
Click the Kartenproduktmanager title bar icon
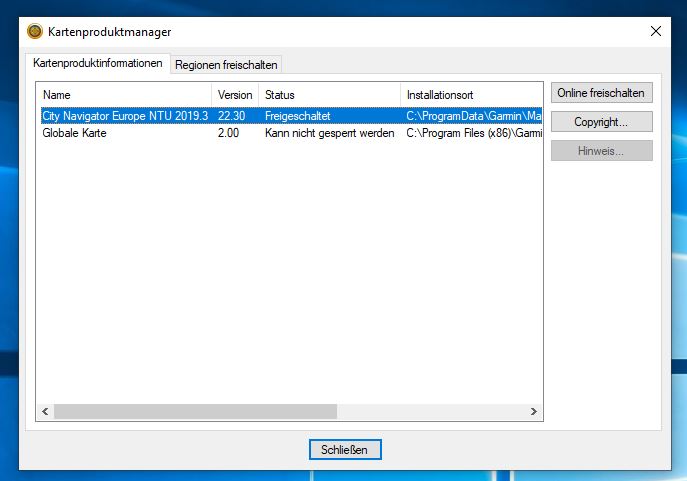[35, 31]
